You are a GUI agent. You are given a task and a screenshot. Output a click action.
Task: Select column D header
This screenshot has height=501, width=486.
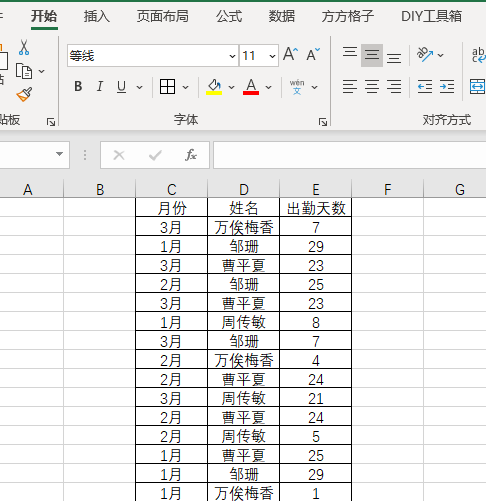pyautogui.click(x=243, y=190)
